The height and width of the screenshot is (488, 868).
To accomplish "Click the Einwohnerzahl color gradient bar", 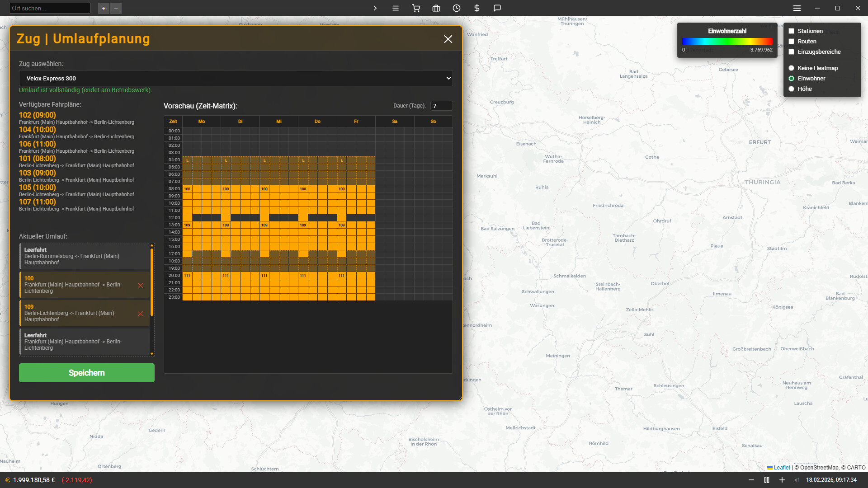I will click(x=727, y=41).
